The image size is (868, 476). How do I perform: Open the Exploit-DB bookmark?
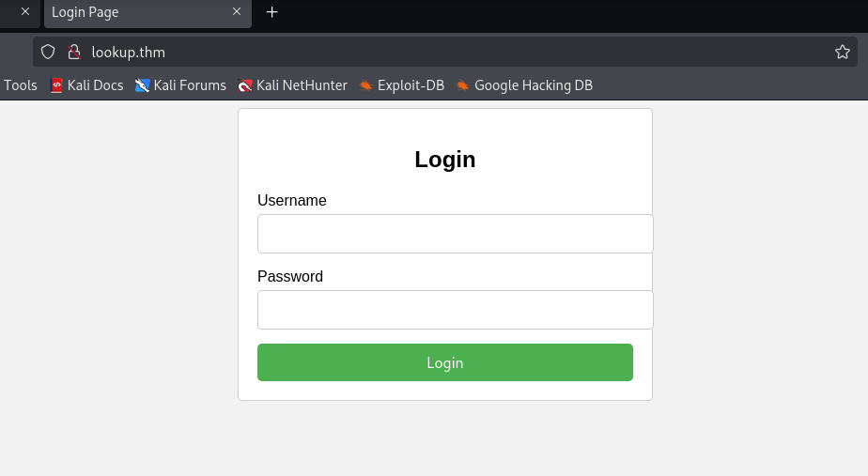[401, 85]
